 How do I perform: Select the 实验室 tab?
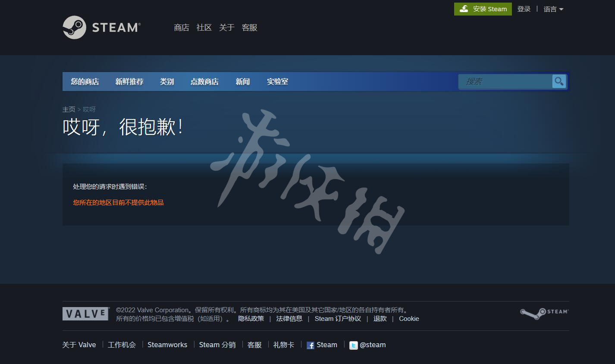pyautogui.click(x=278, y=82)
